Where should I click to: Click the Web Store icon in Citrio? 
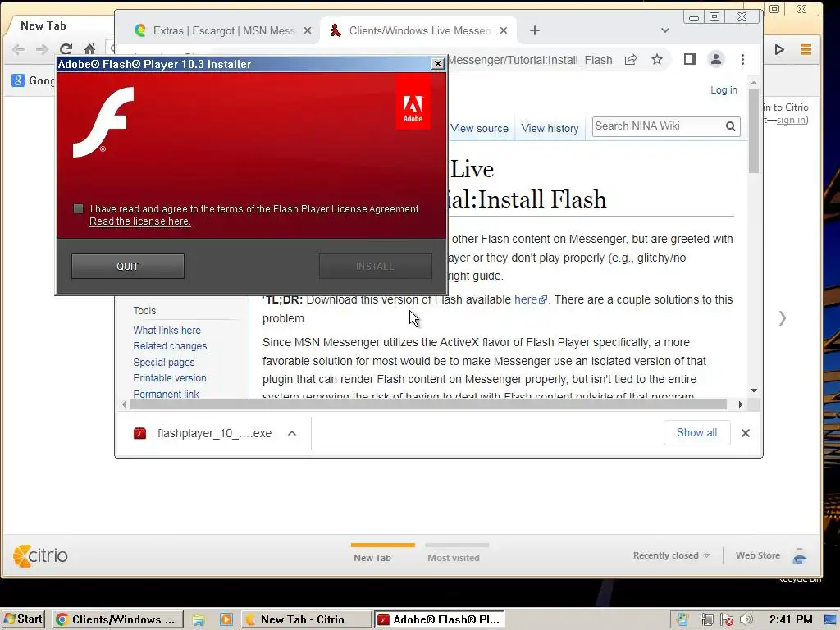799,556
